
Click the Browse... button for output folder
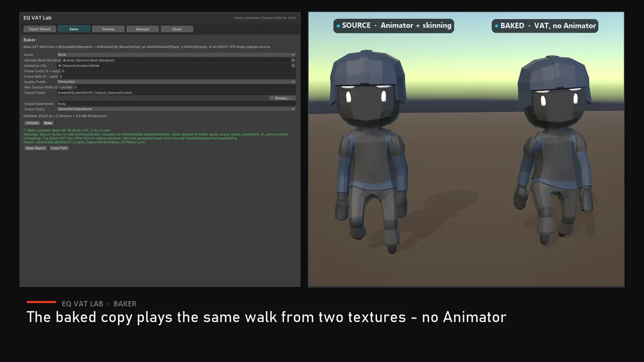[x=282, y=98]
